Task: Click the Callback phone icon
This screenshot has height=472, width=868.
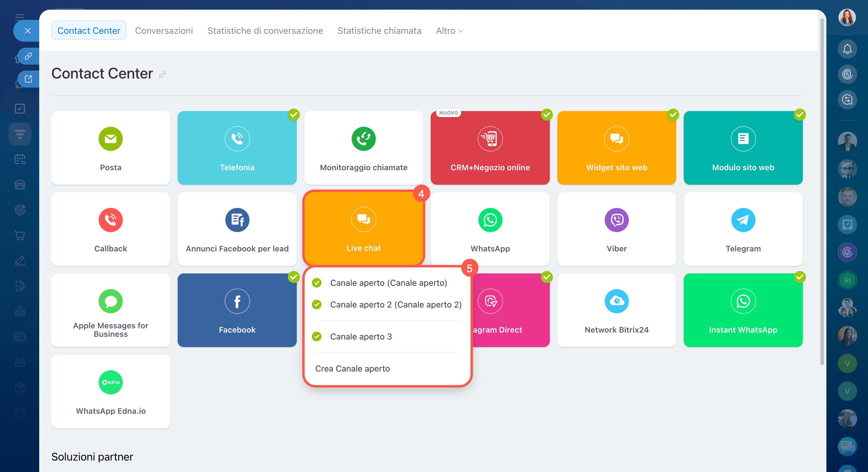Action: [x=110, y=220]
